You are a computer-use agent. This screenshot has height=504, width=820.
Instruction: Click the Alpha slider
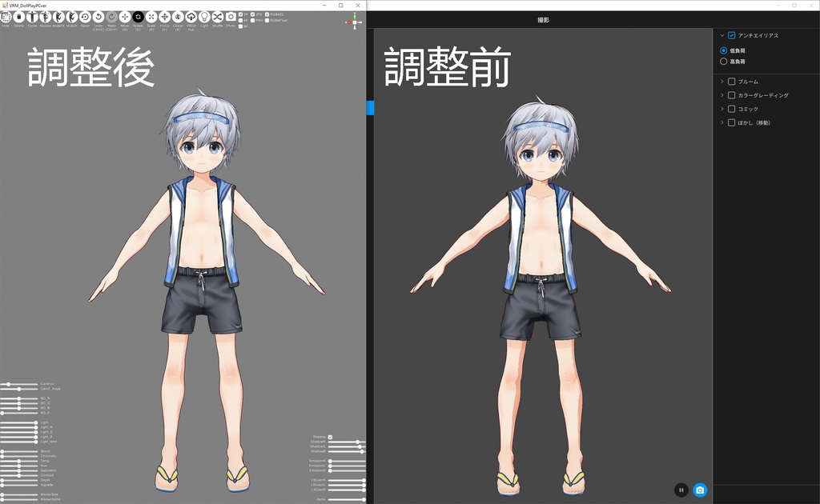click(x=347, y=499)
